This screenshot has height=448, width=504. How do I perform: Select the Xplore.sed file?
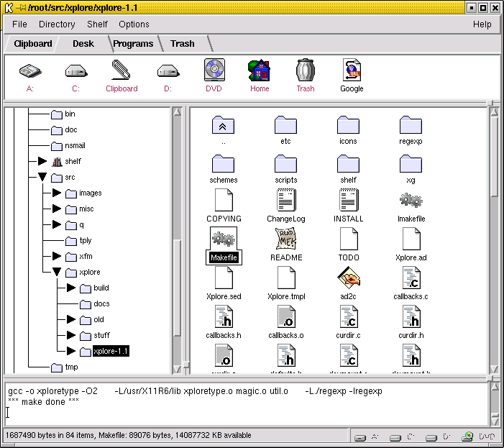click(x=224, y=278)
